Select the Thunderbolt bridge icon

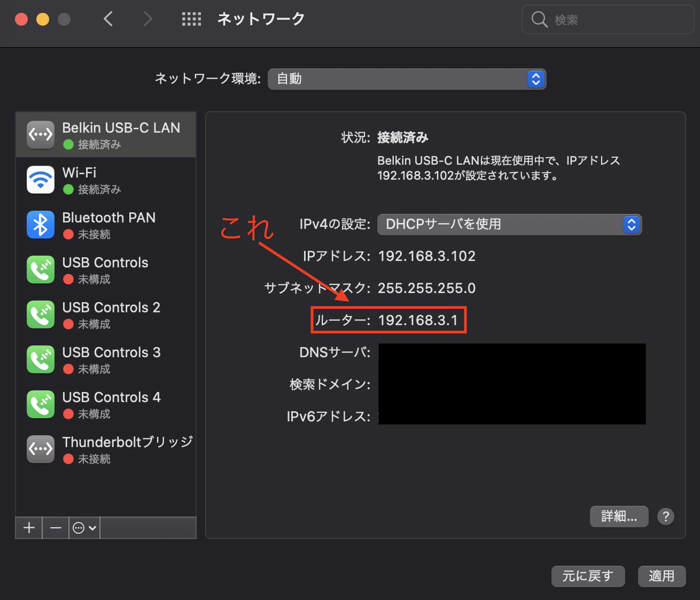[x=41, y=449]
